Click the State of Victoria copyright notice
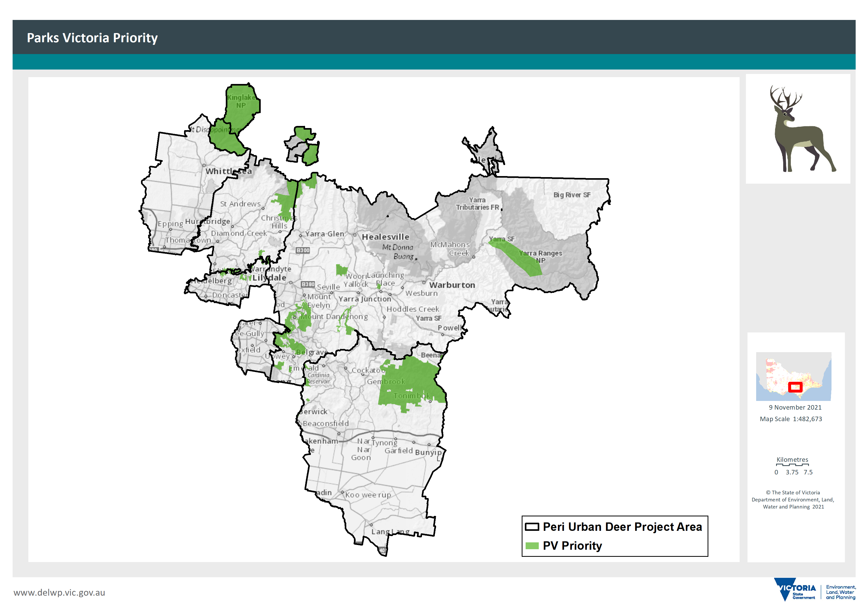The image size is (868, 614). click(x=793, y=499)
